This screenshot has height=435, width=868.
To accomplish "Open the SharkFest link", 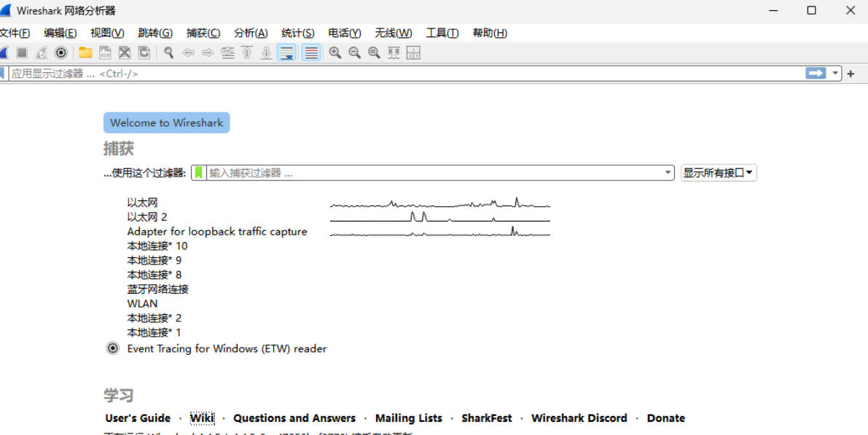I will pyautogui.click(x=487, y=418).
